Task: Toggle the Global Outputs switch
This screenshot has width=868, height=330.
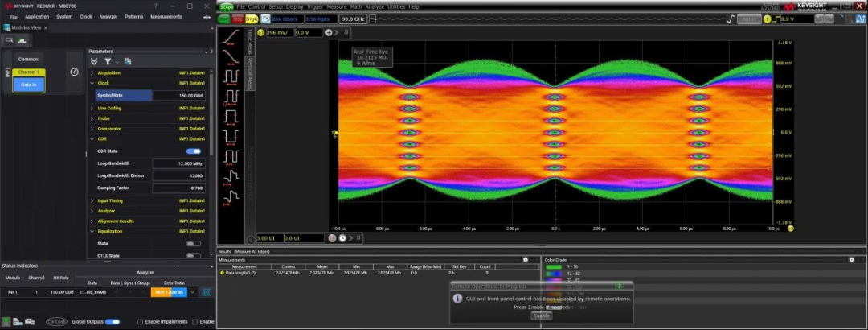Action: (113, 322)
